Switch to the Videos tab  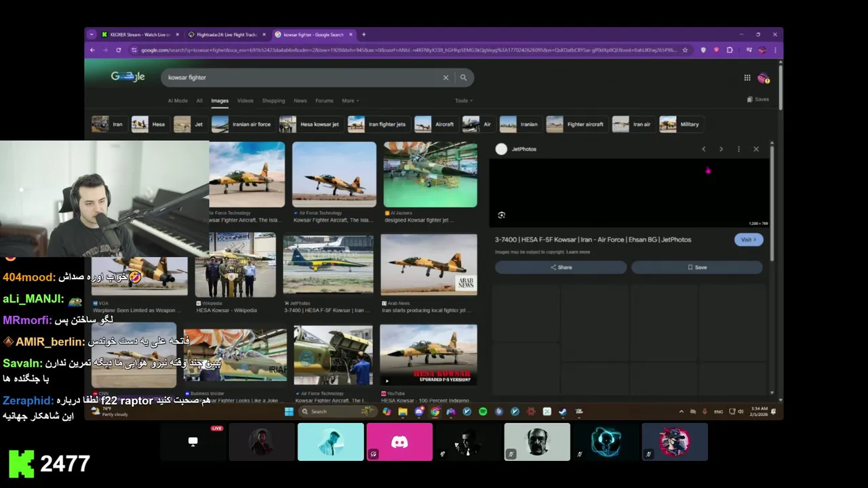pyautogui.click(x=245, y=101)
